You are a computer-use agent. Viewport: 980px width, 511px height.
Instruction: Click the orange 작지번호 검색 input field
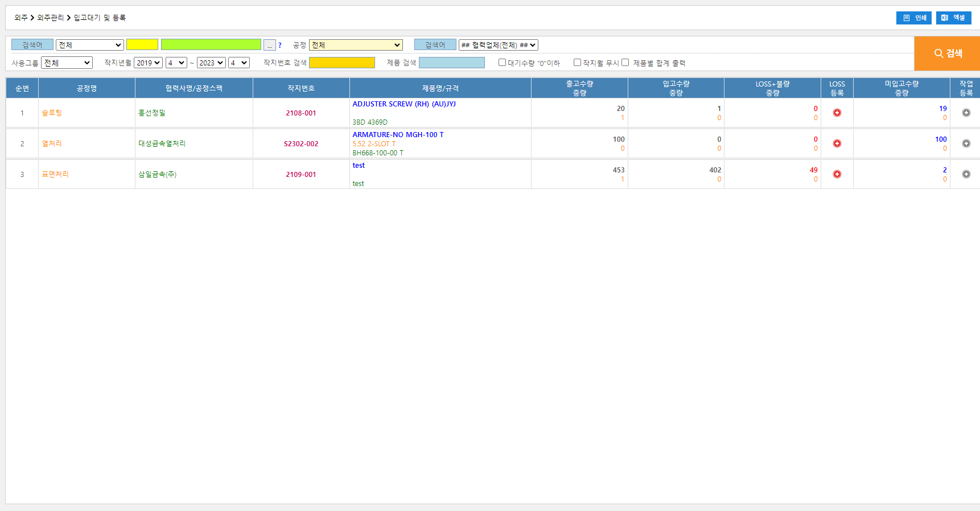(x=341, y=63)
